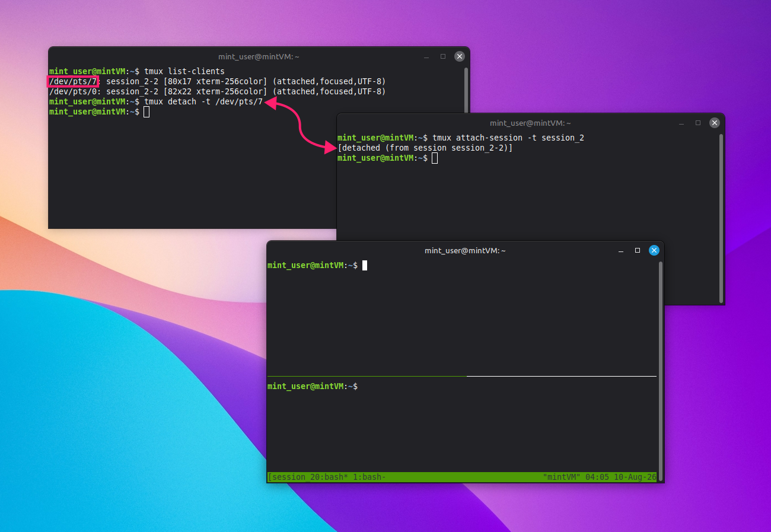
Task: Click the lower tmux pane prompt
Action: (x=313, y=386)
